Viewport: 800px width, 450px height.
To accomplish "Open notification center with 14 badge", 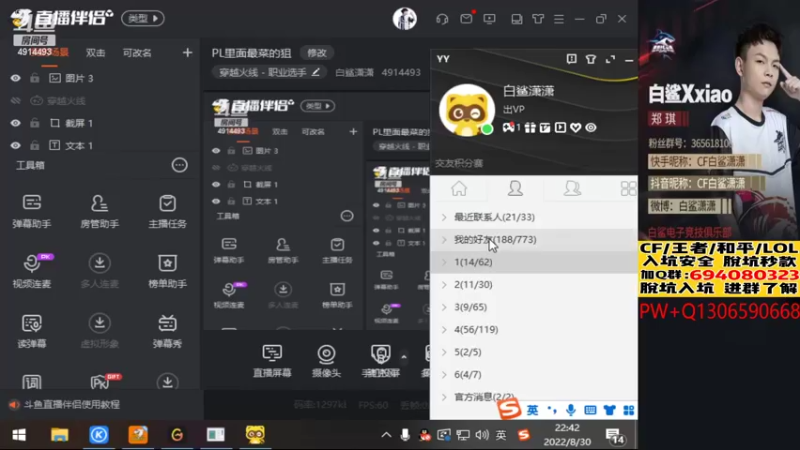I will (615, 436).
